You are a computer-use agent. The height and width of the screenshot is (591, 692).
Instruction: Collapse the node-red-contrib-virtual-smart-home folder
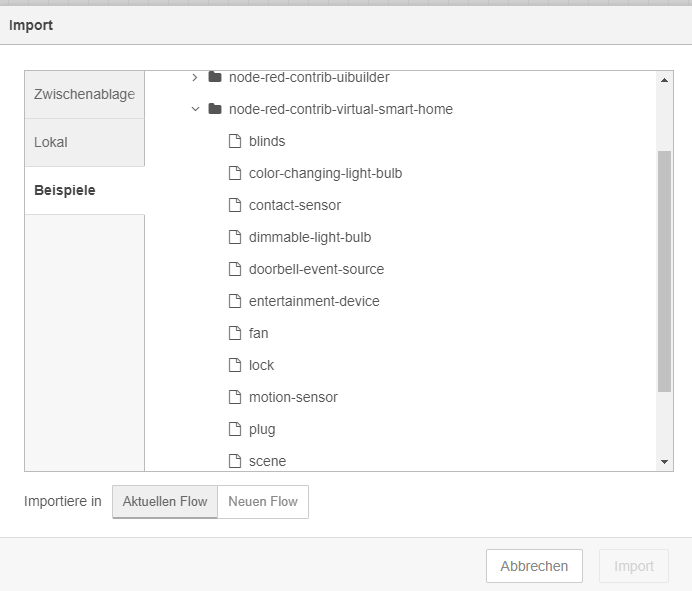(x=195, y=109)
